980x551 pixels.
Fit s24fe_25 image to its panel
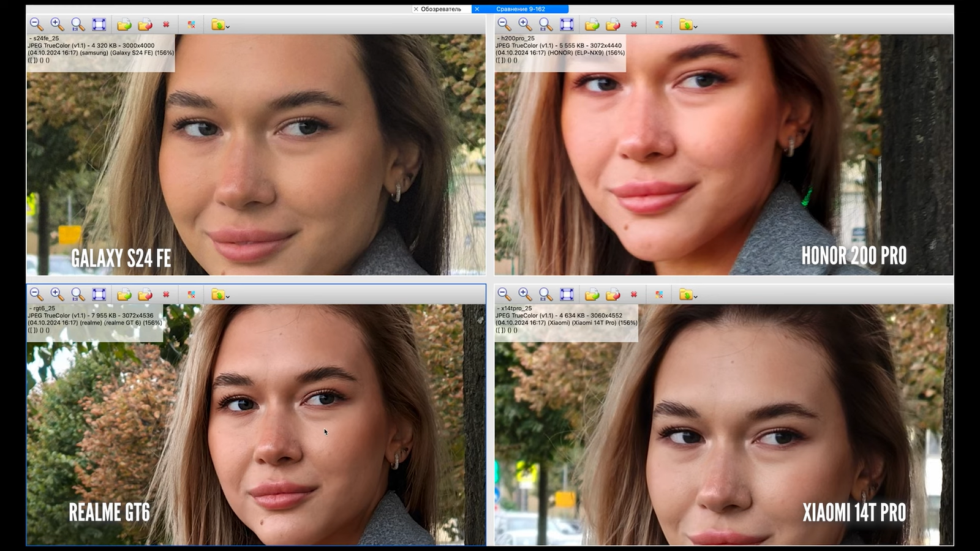coord(99,24)
